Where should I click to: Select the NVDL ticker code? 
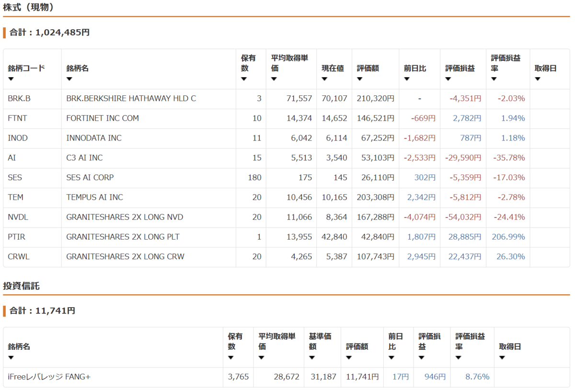click(18, 217)
